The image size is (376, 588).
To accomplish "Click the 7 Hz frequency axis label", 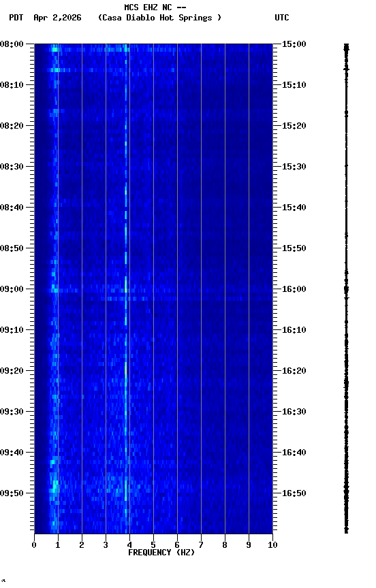I will (201, 545).
